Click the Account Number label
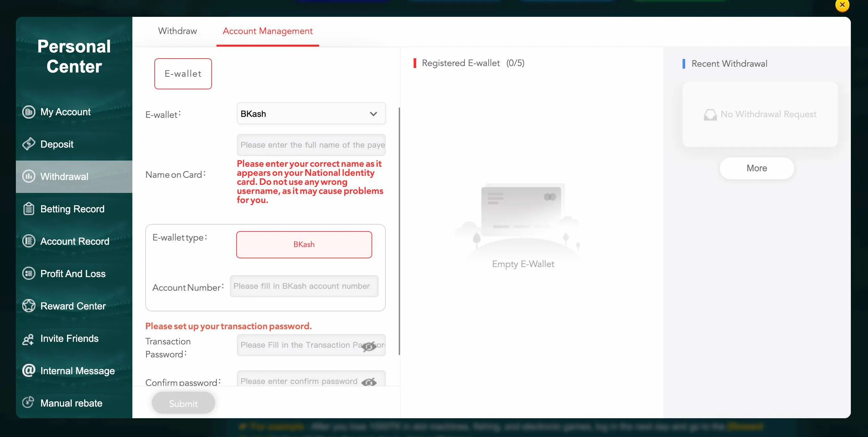868x437 pixels. pos(188,287)
